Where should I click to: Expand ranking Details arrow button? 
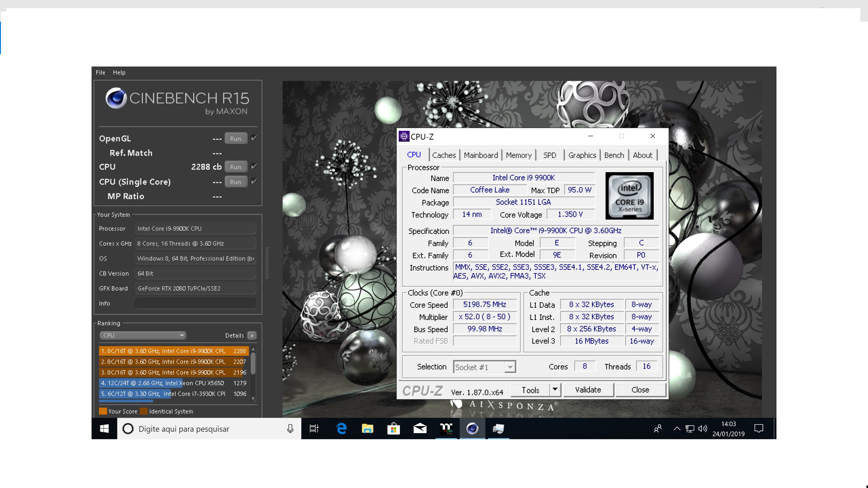click(252, 335)
